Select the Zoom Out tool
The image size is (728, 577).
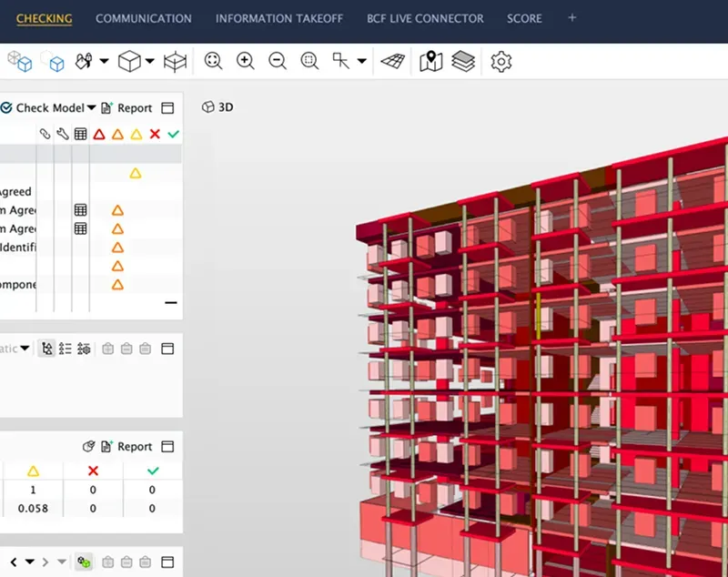277,61
